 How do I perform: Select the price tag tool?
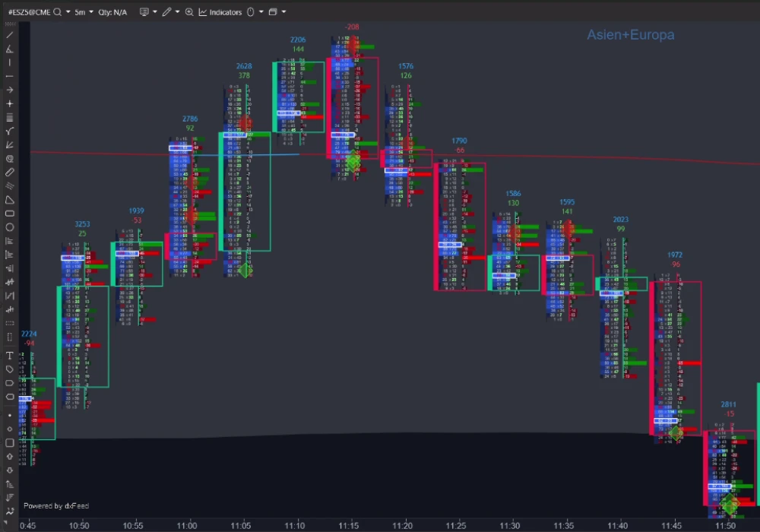pos(9,369)
